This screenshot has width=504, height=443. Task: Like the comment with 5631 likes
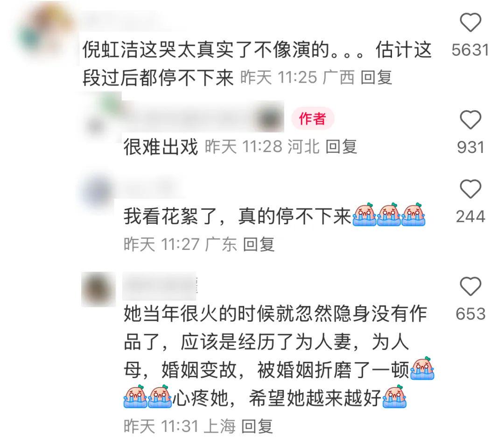470,22
